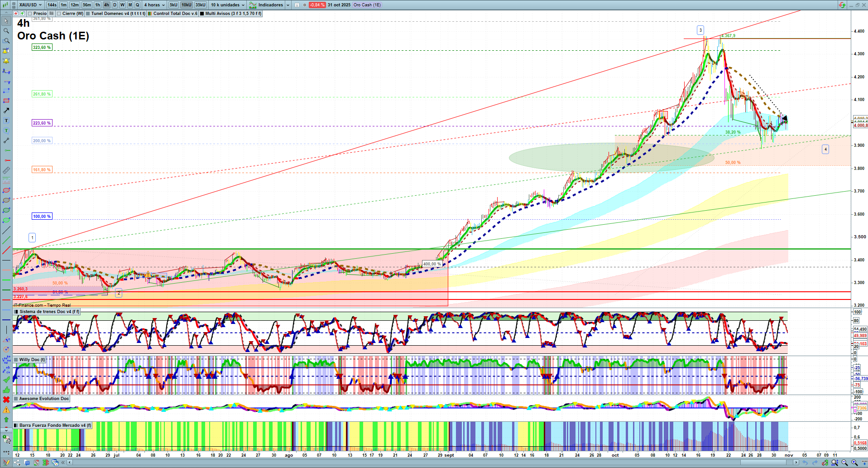Pick the red rectangle drawing tool
Viewport: 868px width, 468px height.
[6, 101]
